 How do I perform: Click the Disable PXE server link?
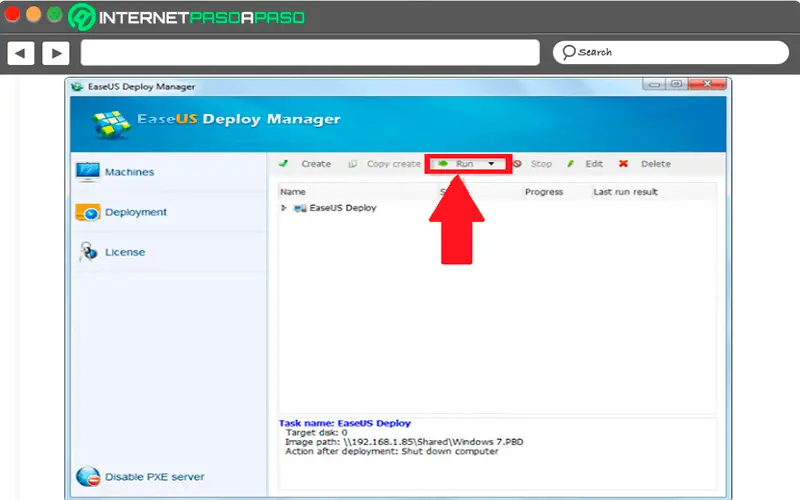[155, 477]
